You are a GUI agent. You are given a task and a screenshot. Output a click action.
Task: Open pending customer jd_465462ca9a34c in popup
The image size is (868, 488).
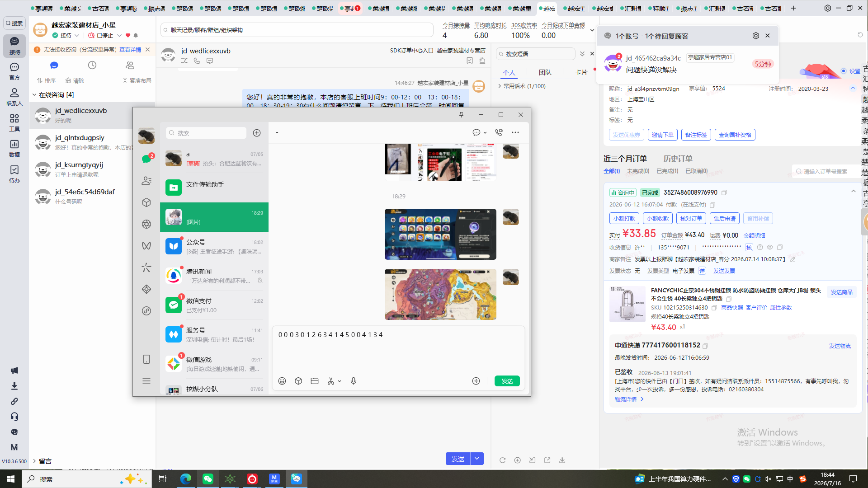pyautogui.click(x=687, y=64)
